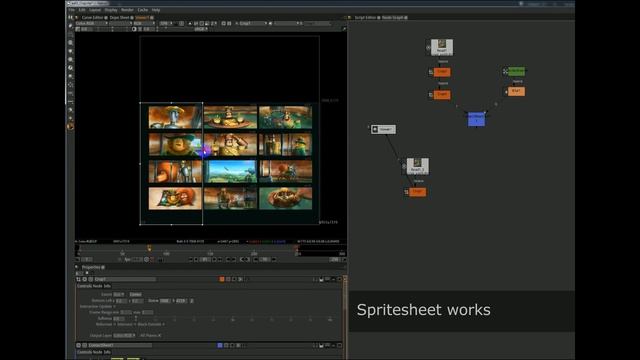Switch to the Script Editor tab
This screenshot has width=640, height=360.
(x=365, y=18)
